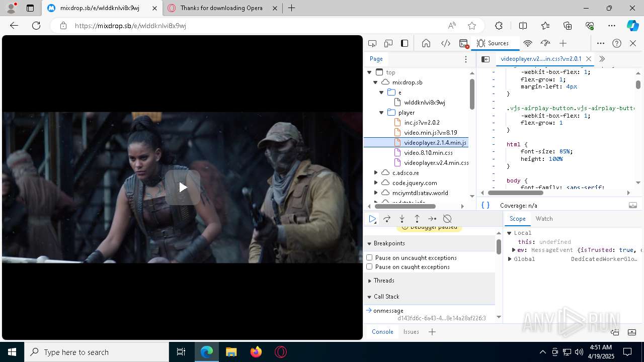Click the Inspect element tool icon

click(x=372, y=43)
